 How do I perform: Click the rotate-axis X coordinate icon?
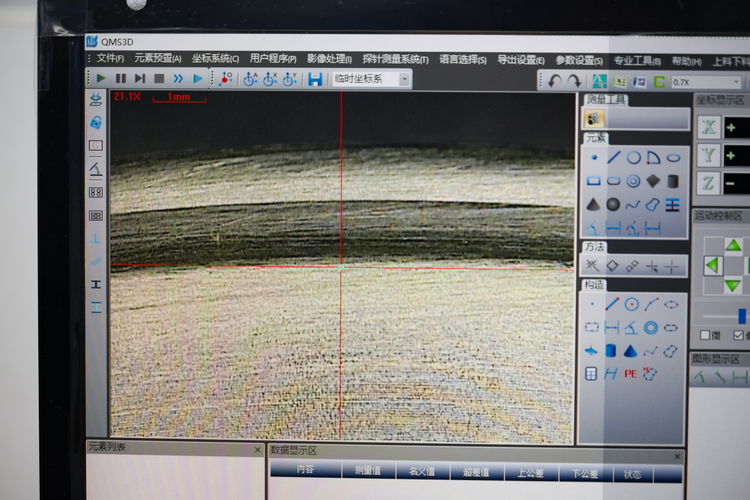(270, 78)
